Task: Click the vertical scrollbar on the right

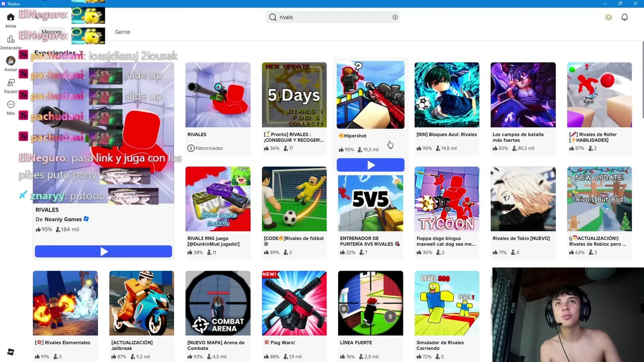Action: 642,80
